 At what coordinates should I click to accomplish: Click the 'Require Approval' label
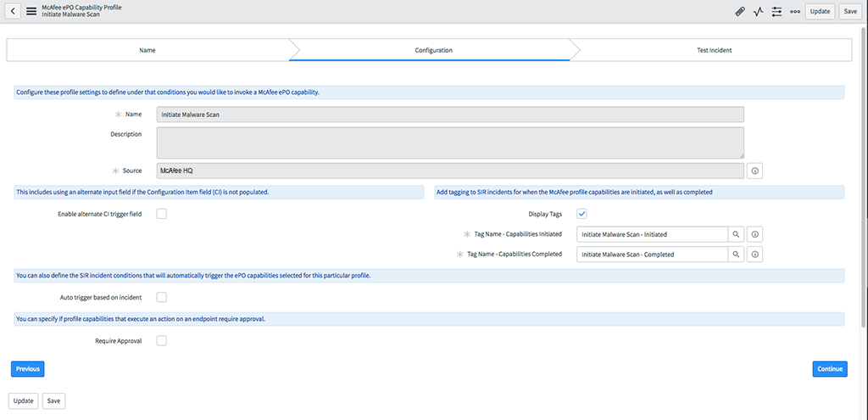click(119, 341)
